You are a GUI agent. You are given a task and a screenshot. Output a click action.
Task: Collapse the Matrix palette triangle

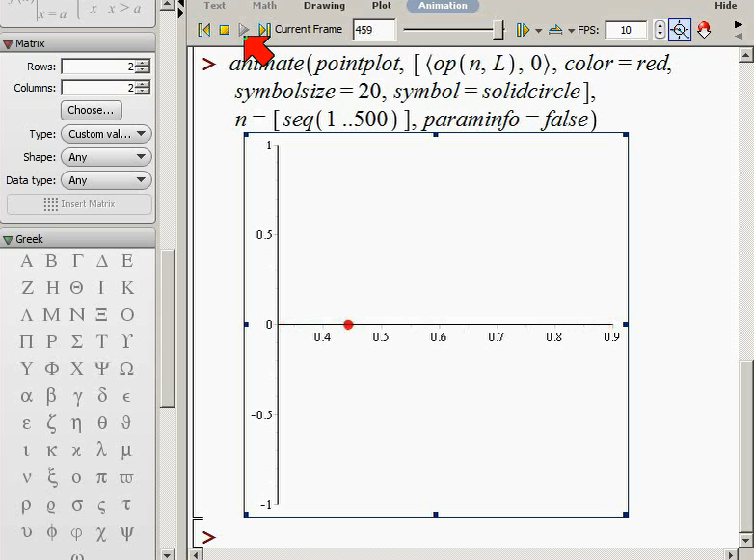(8, 43)
